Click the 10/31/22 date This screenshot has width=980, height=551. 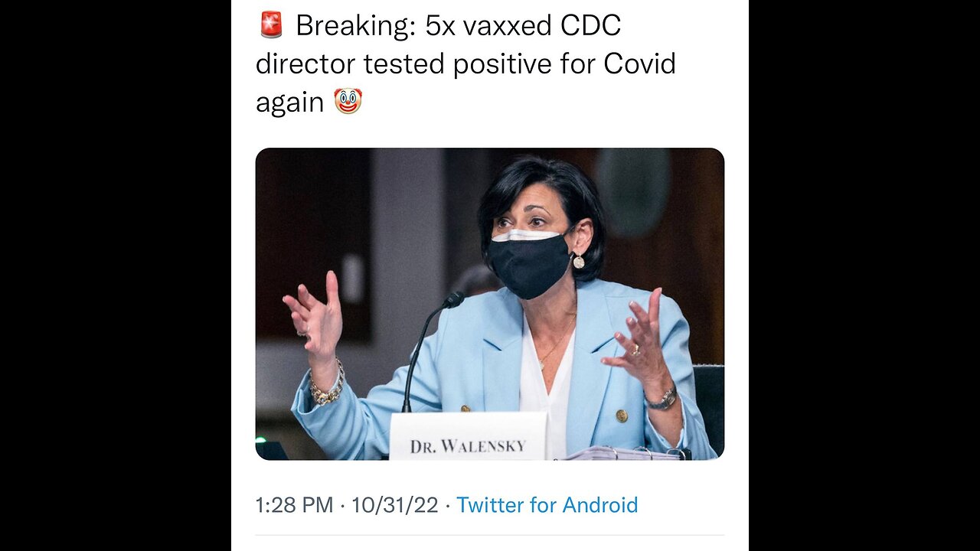(394, 505)
